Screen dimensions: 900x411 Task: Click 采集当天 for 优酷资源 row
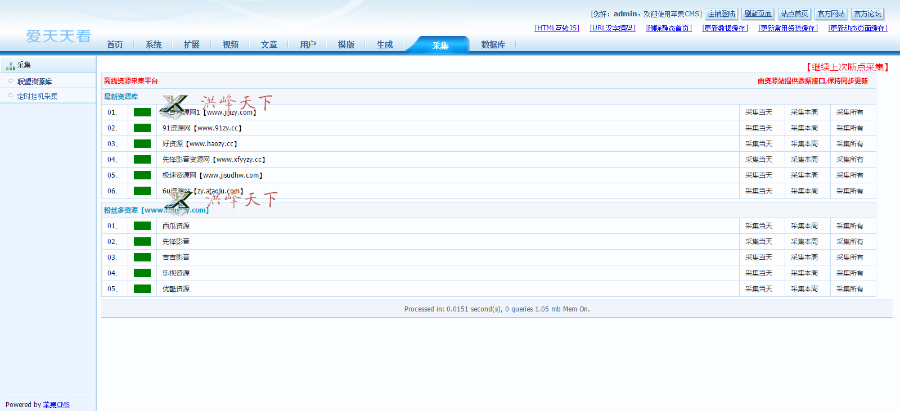[759, 289]
